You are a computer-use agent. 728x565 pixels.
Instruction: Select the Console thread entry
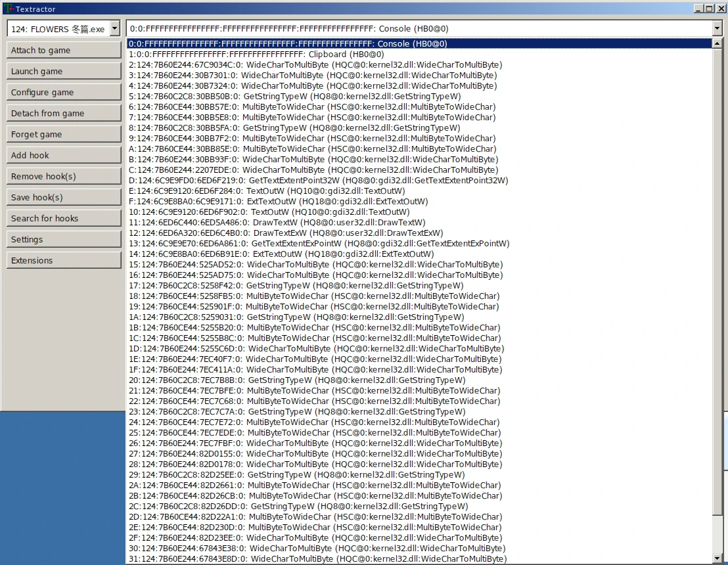click(288, 44)
